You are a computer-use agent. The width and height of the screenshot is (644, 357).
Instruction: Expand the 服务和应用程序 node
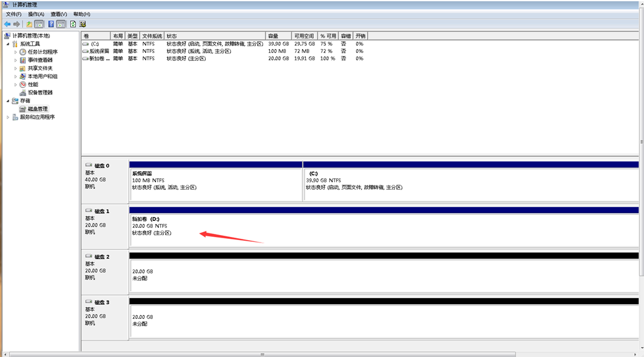click(x=8, y=117)
